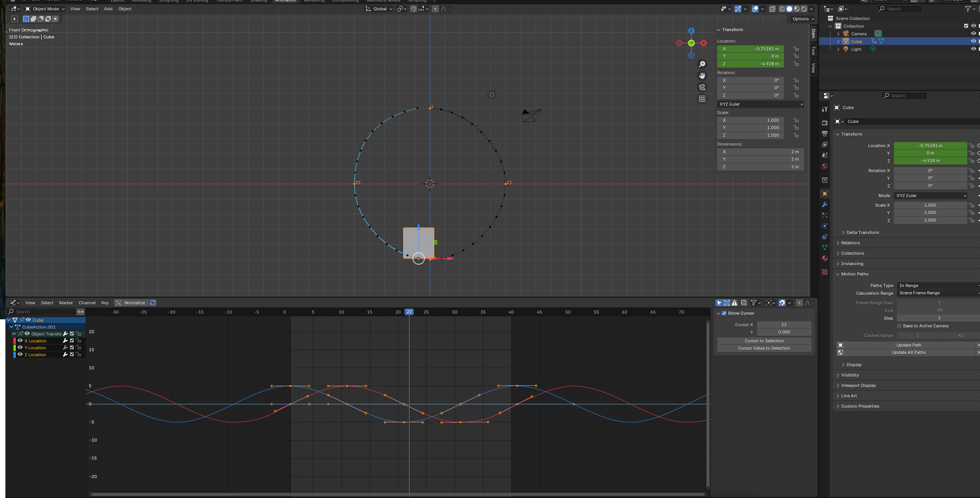
Task: Toggle camera view gizmo icon
Action: (x=702, y=87)
